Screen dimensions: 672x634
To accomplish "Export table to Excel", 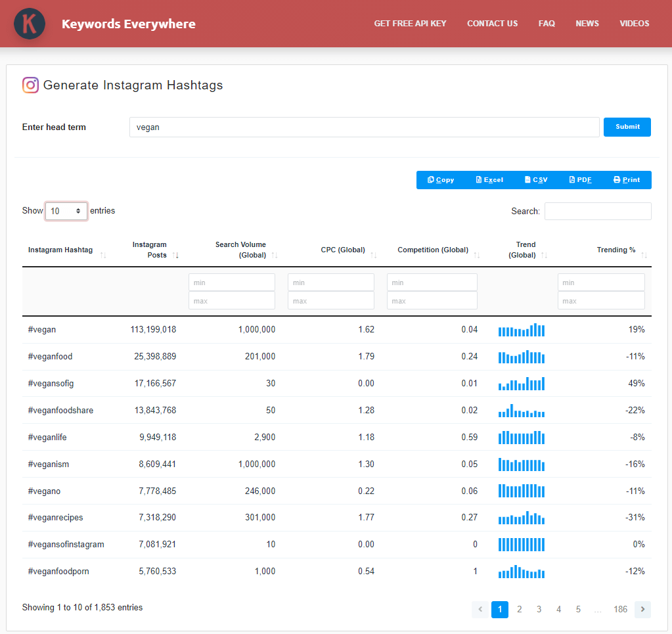I will click(x=489, y=180).
